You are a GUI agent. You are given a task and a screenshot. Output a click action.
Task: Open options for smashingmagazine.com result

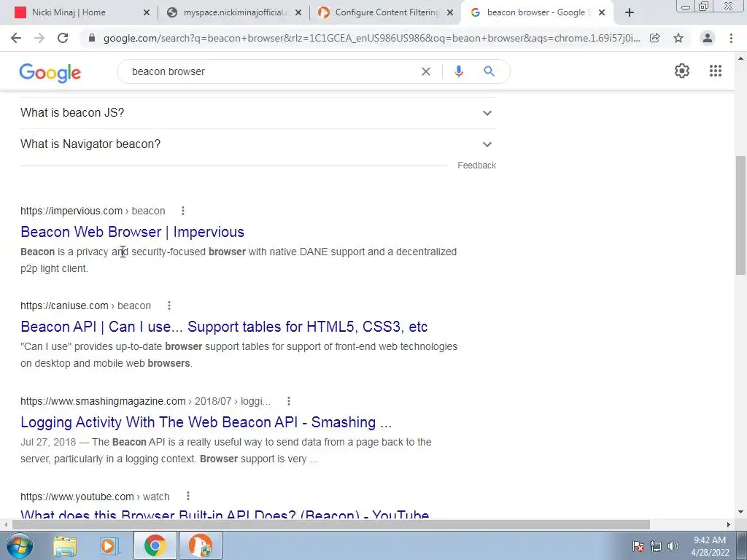[x=289, y=402]
